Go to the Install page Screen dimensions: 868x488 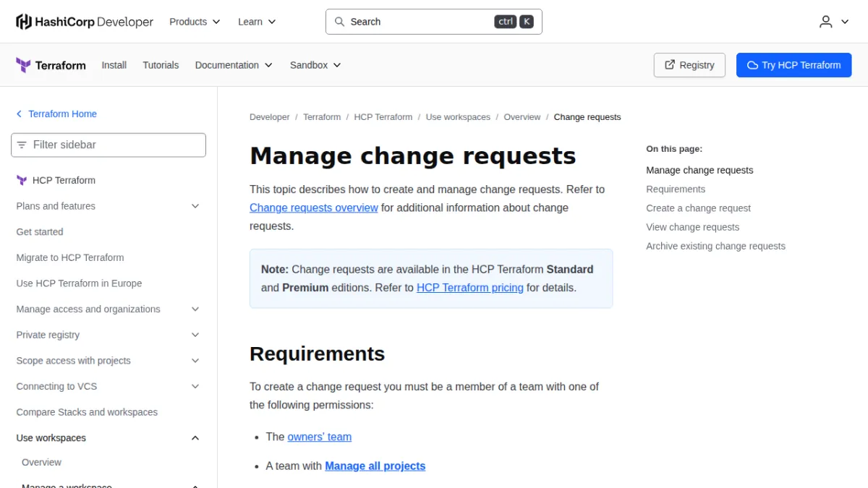[x=114, y=65]
